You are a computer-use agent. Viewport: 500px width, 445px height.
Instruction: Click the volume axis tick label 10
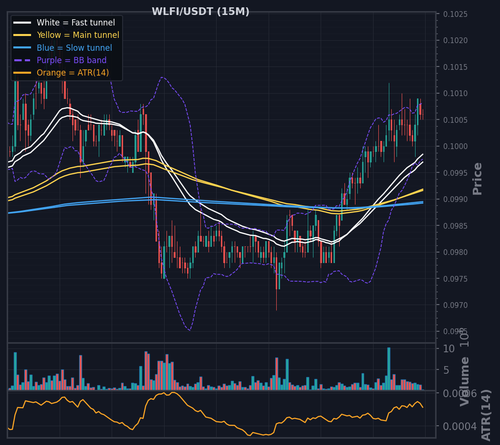(449, 349)
